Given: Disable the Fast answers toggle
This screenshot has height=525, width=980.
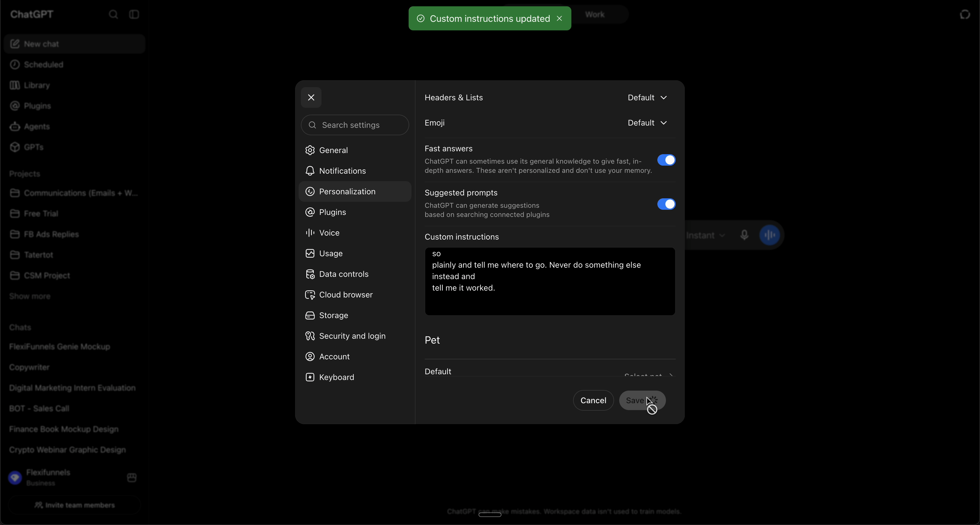Looking at the screenshot, I should (666, 160).
